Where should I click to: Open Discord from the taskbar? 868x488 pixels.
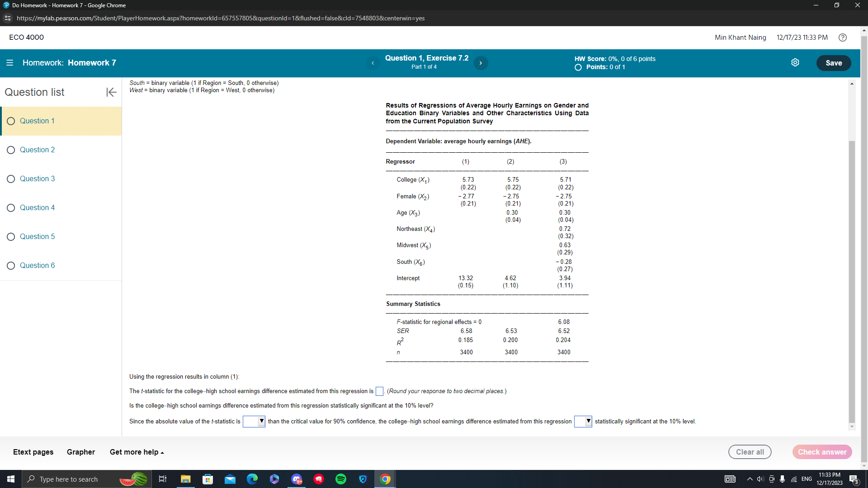297,479
